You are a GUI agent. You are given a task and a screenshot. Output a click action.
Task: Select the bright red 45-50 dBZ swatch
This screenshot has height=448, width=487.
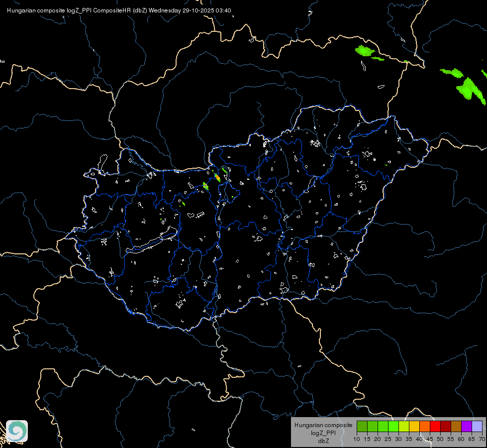435,426
